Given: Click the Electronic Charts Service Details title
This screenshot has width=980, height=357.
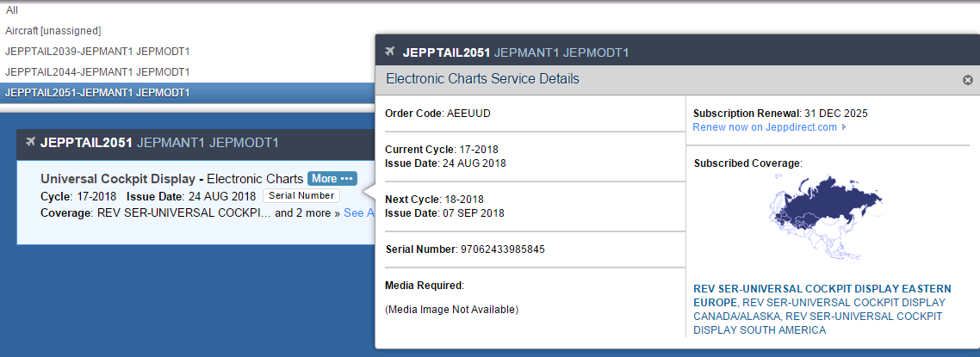Looking at the screenshot, I should (x=482, y=79).
